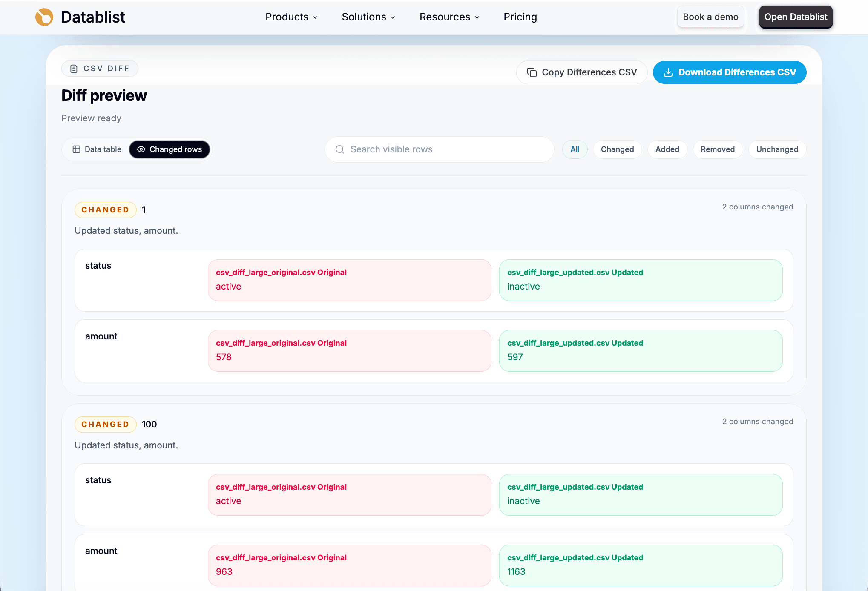The image size is (868, 591).
Task: Click updated status value inactive in row 1
Action: [523, 287]
